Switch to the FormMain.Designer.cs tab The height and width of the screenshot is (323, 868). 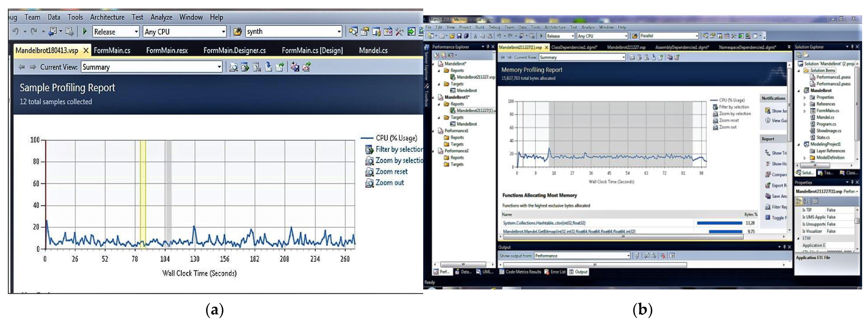[235, 50]
